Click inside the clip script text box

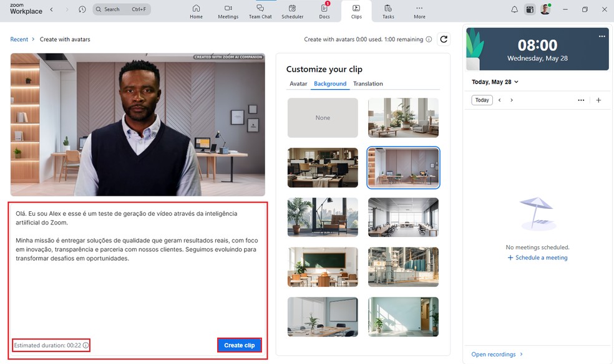coord(137,287)
